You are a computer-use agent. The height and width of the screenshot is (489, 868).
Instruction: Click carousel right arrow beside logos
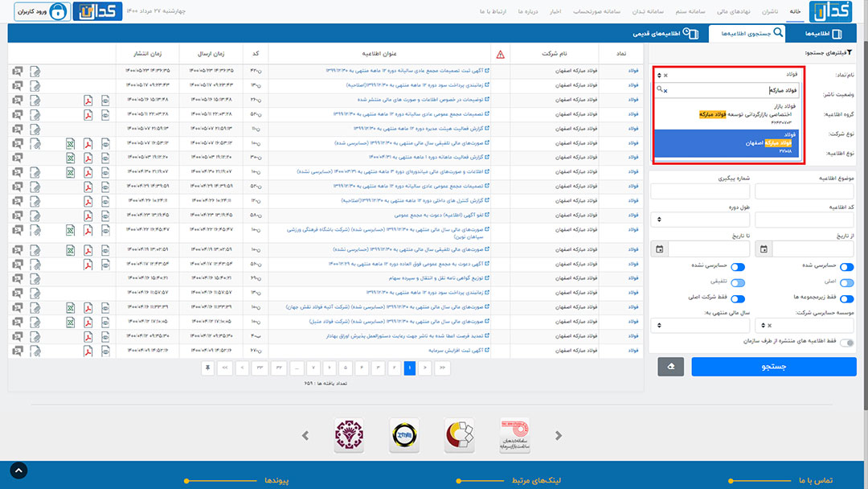(x=558, y=436)
